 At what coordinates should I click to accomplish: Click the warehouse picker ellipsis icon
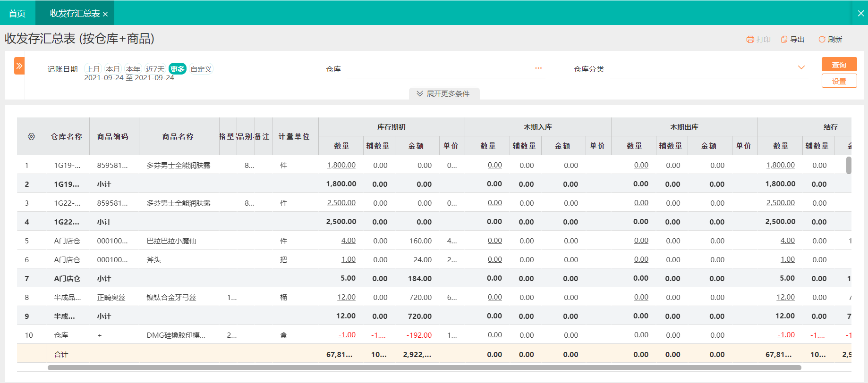click(x=538, y=68)
